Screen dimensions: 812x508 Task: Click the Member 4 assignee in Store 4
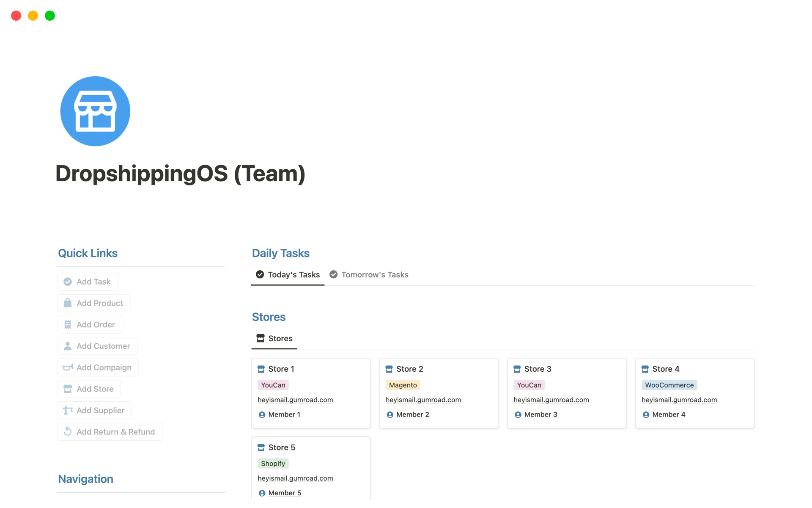point(668,415)
